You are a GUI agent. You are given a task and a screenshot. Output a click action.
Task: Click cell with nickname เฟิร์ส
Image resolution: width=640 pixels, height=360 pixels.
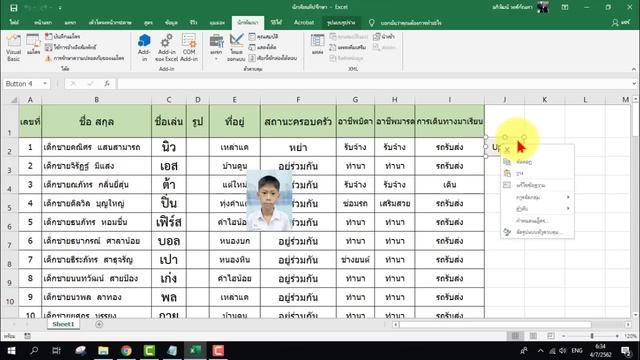(x=169, y=222)
